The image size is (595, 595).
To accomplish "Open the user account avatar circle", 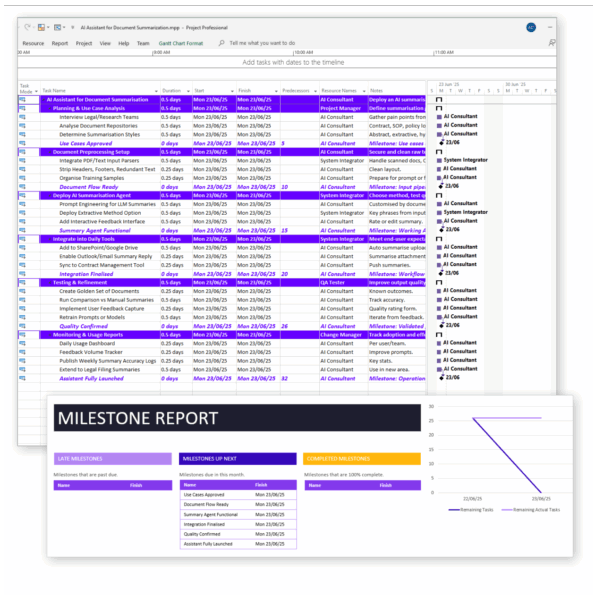I will (x=531, y=27).
